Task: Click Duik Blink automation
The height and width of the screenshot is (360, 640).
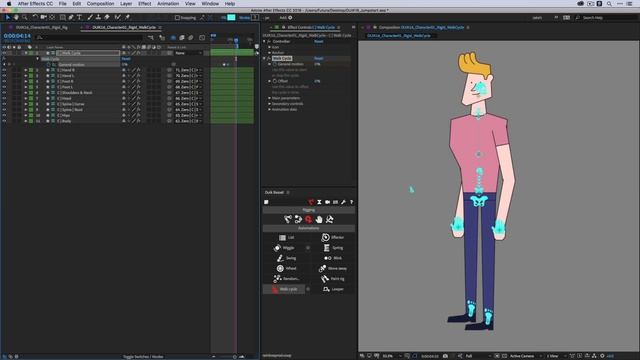Action: [x=333, y=258]
